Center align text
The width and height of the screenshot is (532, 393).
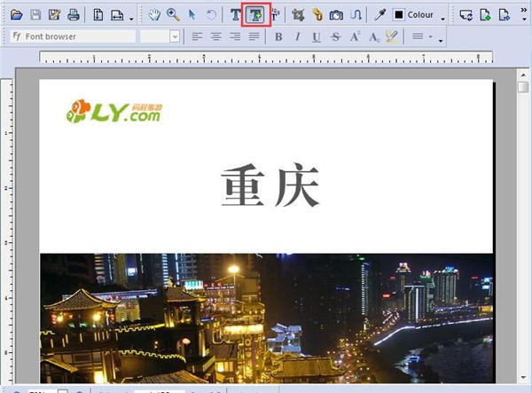pyautogui.click(x=215, y=36)
